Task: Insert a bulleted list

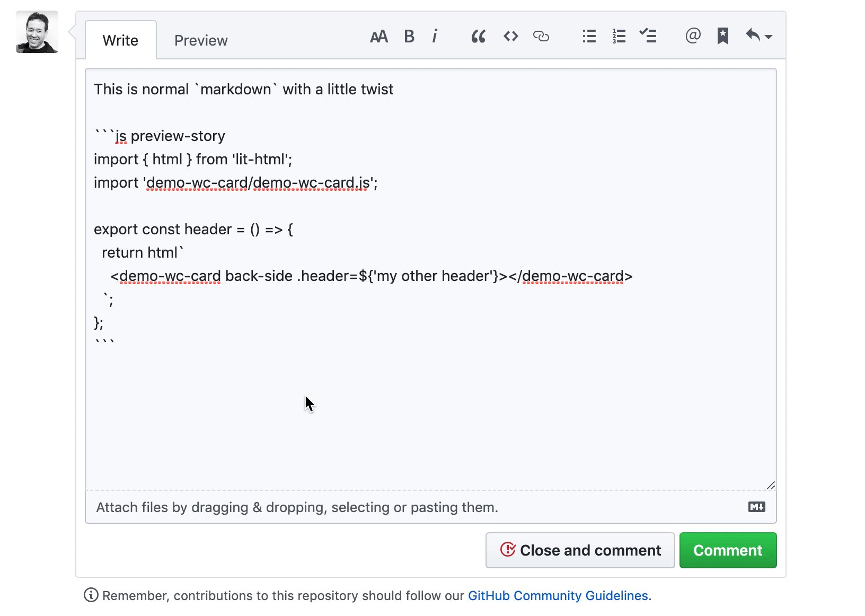Action: coord(589,36)
